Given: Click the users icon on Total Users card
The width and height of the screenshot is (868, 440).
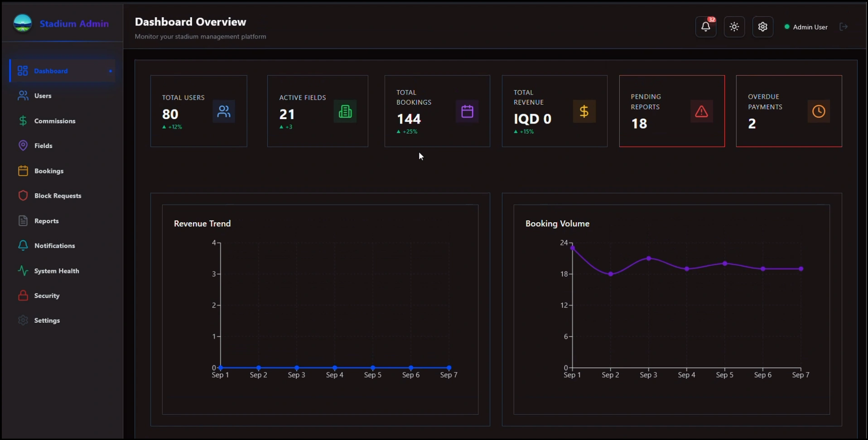Looking at the screenshot, I should point(224,111).
